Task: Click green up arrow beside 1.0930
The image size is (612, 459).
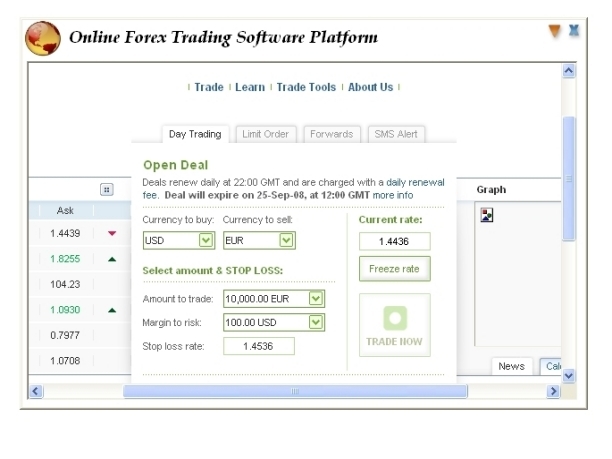Action: click(x=112, y=310)
